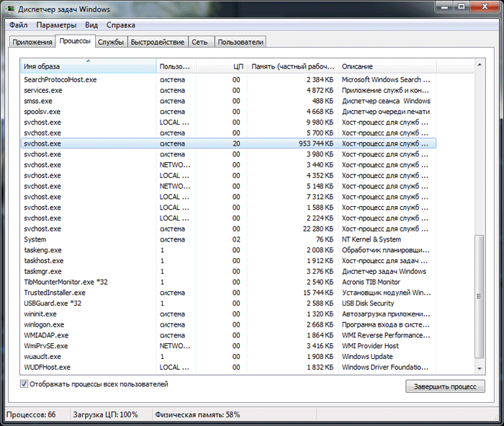This screenshot has width=504, height=426.
Task: Click the CPU value 02 for System
Action: coord(236,239)
